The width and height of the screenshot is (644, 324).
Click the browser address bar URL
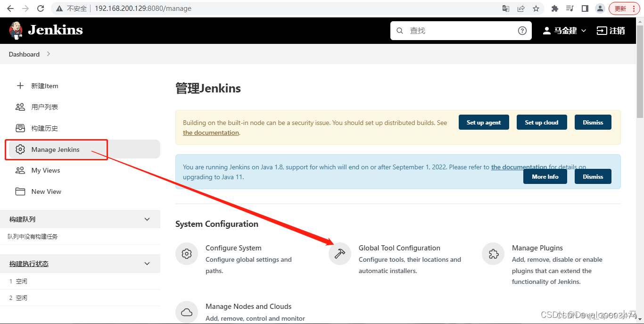(x=143, y=8)
